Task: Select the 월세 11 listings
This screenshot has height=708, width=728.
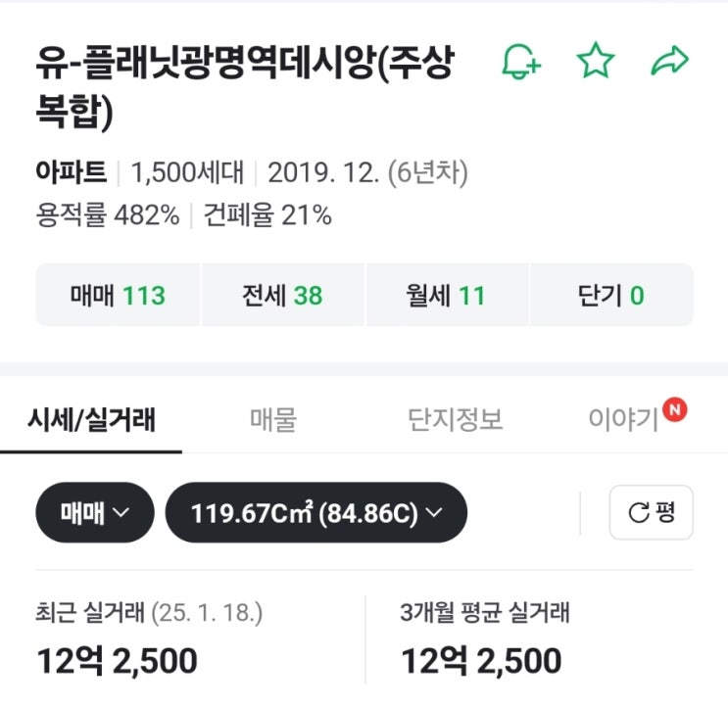Action: click(446, 295)
